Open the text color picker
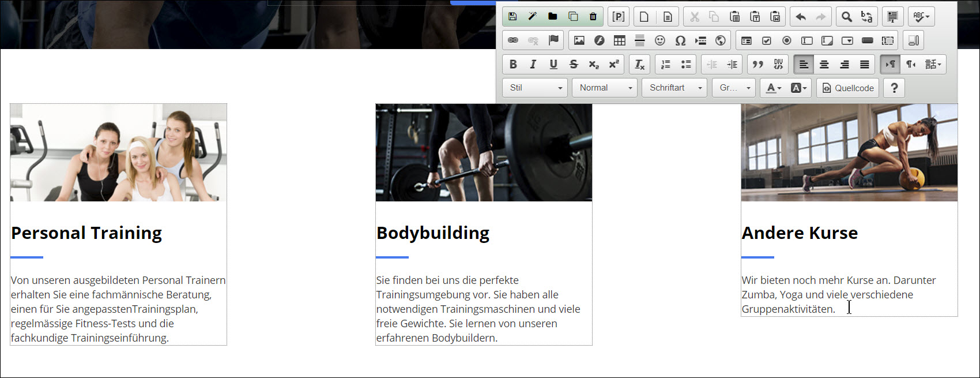Screen dimensions: 980x378 pos(773,88)
